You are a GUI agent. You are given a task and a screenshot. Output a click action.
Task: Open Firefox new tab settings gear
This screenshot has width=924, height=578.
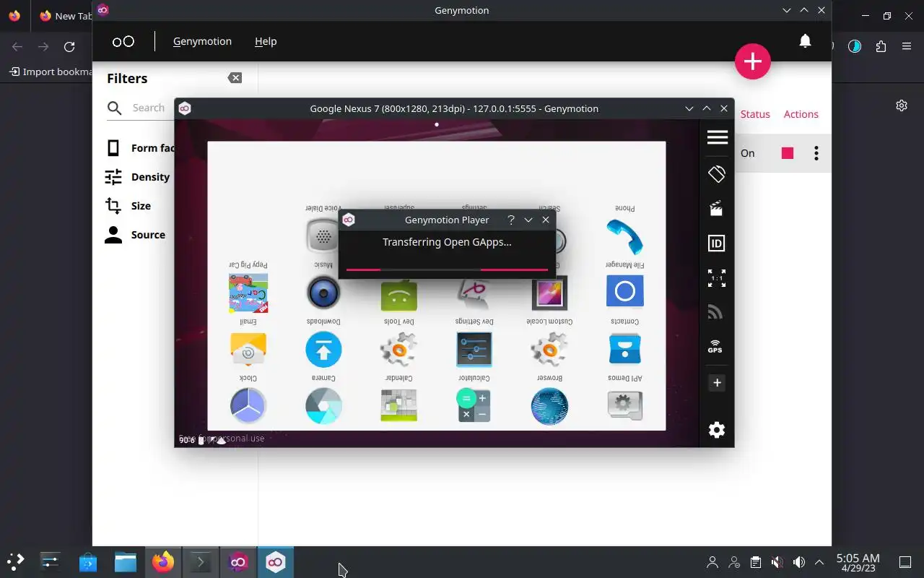pos(902,105)
